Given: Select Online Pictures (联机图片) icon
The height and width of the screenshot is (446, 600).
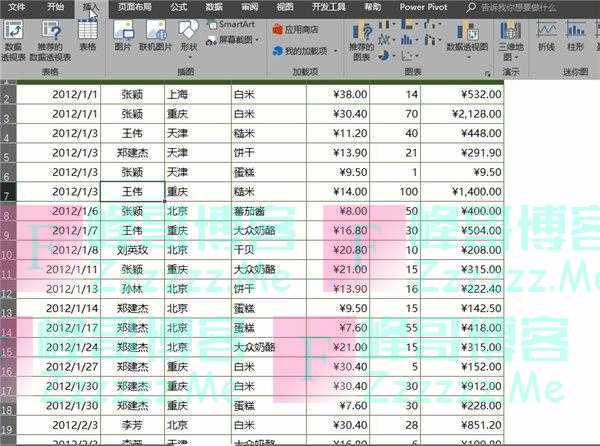Looking at the screenshot, I should (156, 36).
